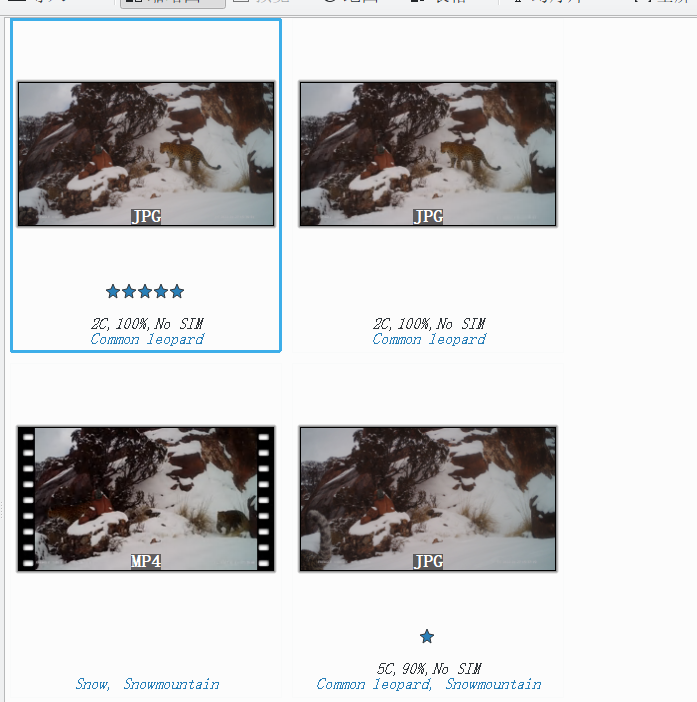Click 'Snowmountain' keyword under the MP4 video

(x=171, y=685)
